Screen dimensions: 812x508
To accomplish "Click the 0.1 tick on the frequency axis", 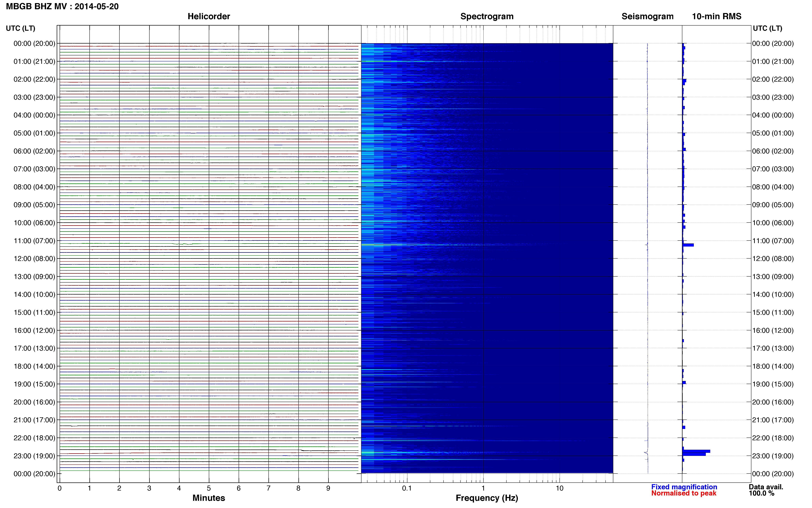I will (407, 488).
